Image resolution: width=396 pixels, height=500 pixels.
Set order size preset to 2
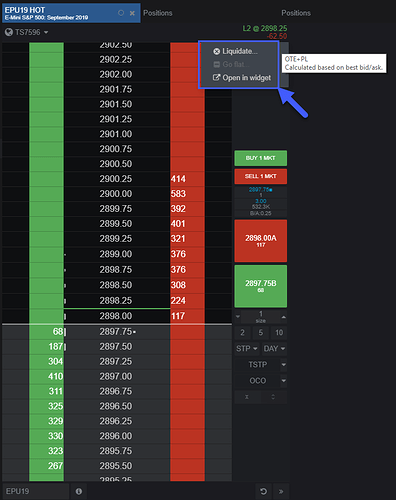click(x=243, y=332)
